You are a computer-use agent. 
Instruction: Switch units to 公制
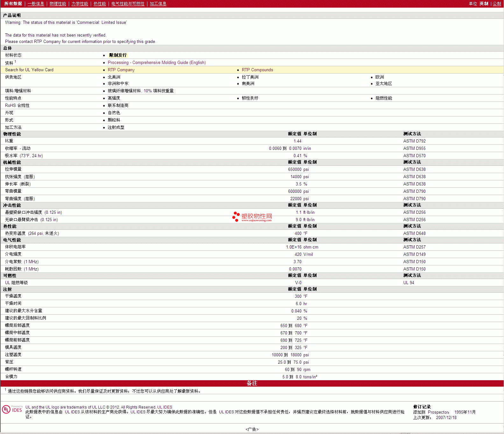click(x=497, y=3)
